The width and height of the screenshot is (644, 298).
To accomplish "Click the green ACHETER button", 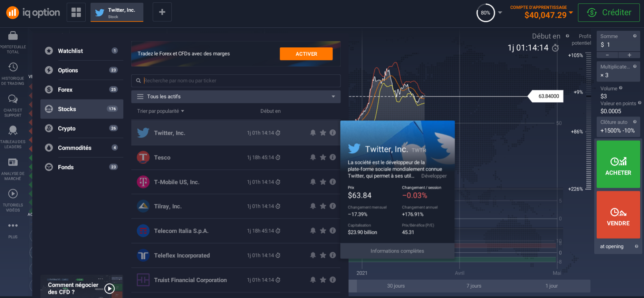I will pos(618,164).
